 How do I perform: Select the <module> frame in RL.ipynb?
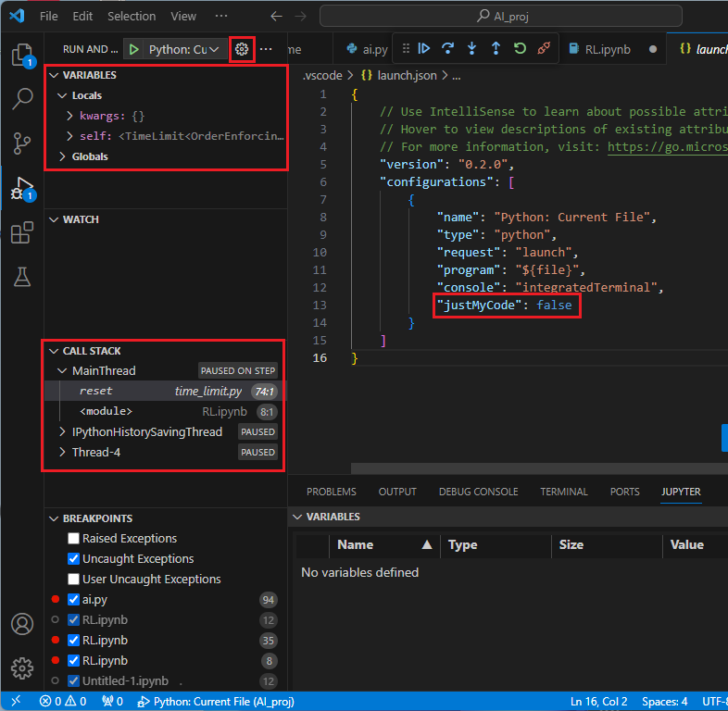pyautogui.click(x=165, y=412)
